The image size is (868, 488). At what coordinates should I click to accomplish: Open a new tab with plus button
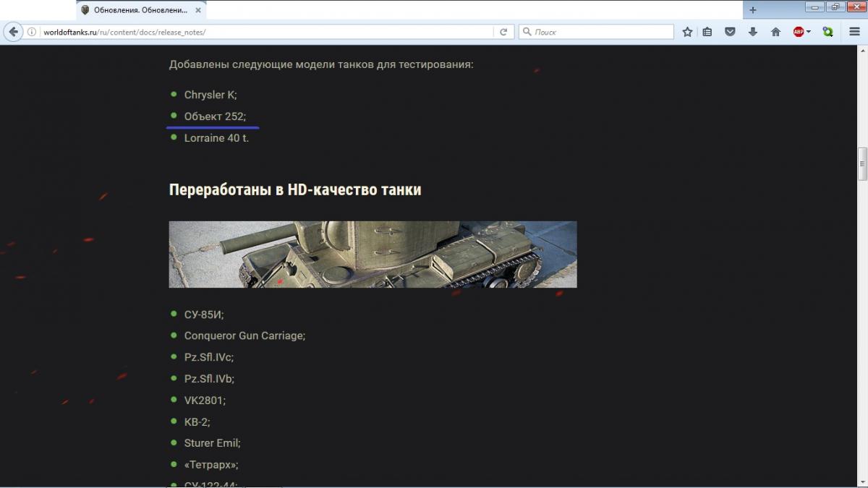752,10
